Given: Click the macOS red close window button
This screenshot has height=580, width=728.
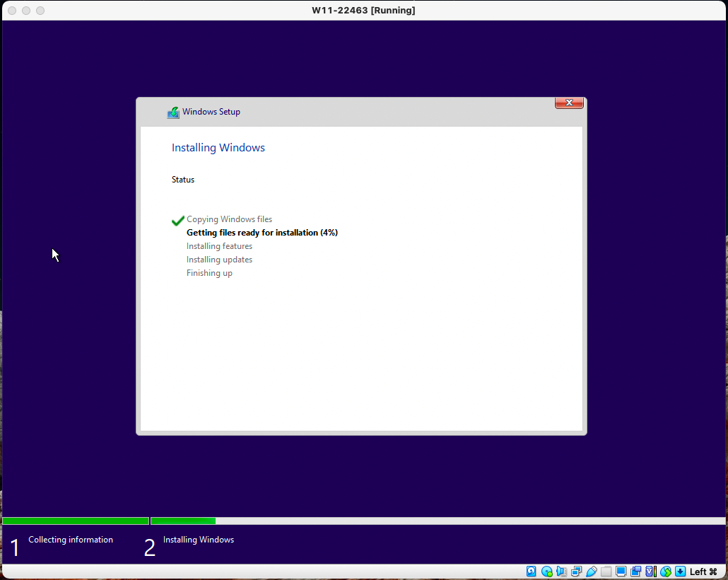Looking at the screenshot, I should pyautogui.click(x=12, y=10).
